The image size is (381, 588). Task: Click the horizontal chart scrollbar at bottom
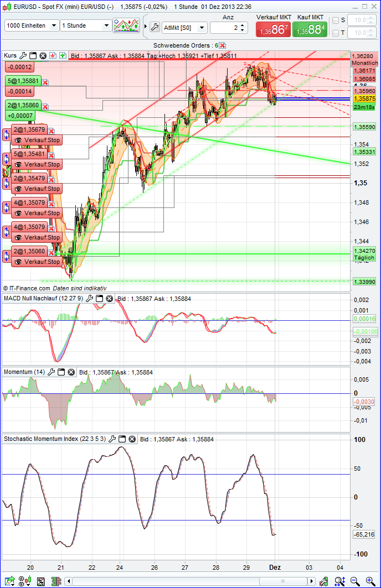click(188, 581)
